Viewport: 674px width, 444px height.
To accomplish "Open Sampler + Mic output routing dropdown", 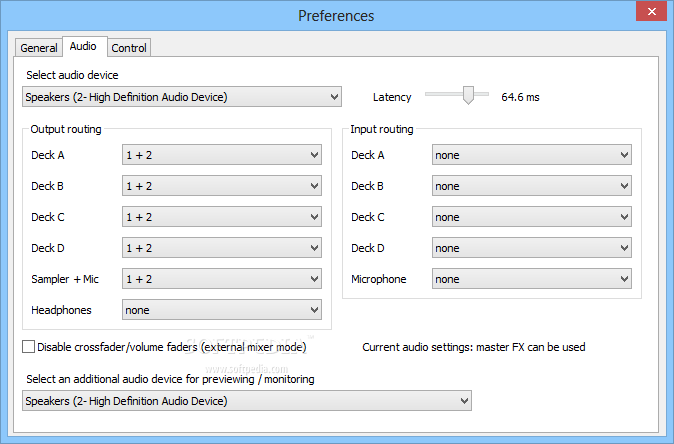I will 222,279.
